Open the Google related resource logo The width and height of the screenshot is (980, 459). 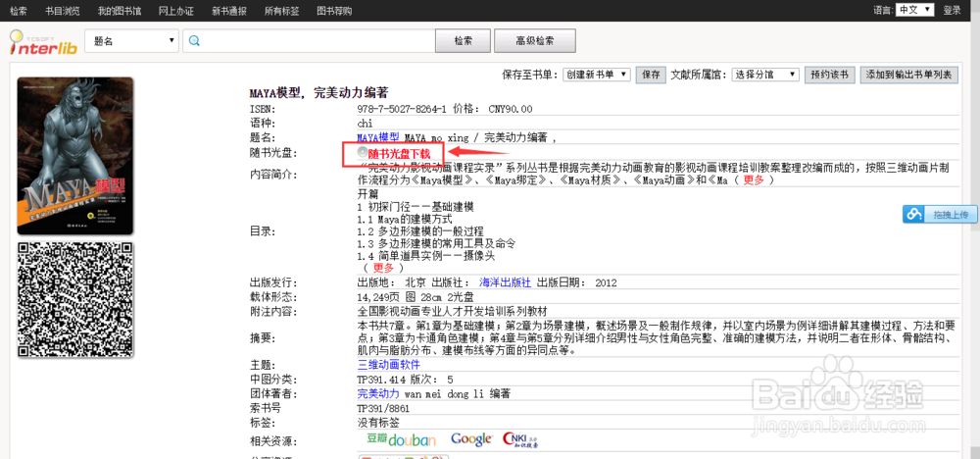coord(472,439)
